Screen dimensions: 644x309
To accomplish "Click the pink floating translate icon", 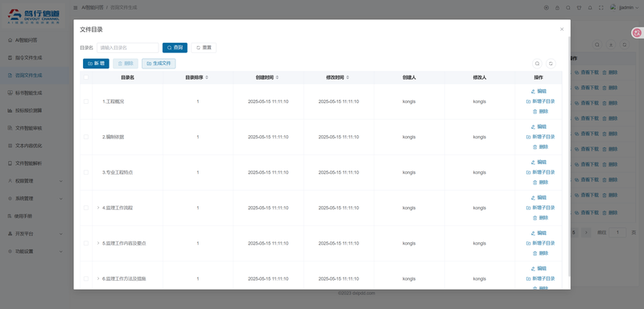I will click(x=637, y=33).
